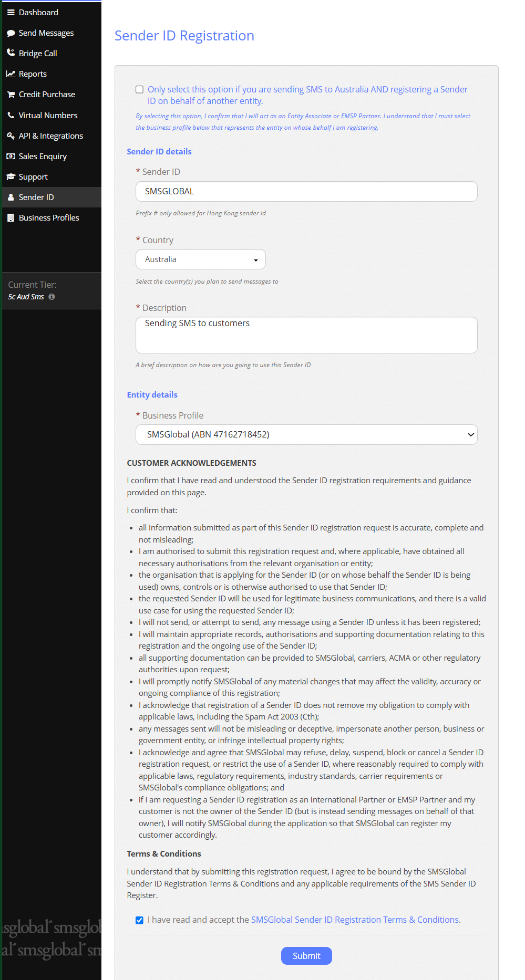Open the Virtual Numbers page
Image resolution: width=525 pixels, height=980 pixels.
[52, 115]
